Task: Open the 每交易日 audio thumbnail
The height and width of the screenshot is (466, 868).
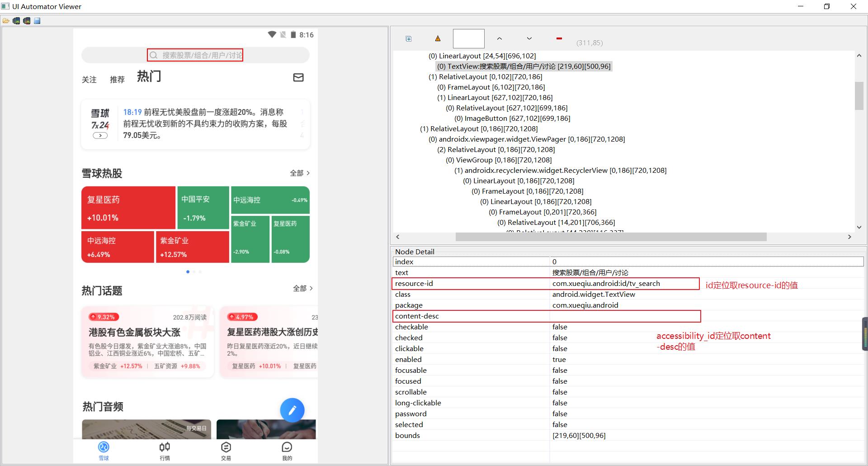Action: [146, 429]
